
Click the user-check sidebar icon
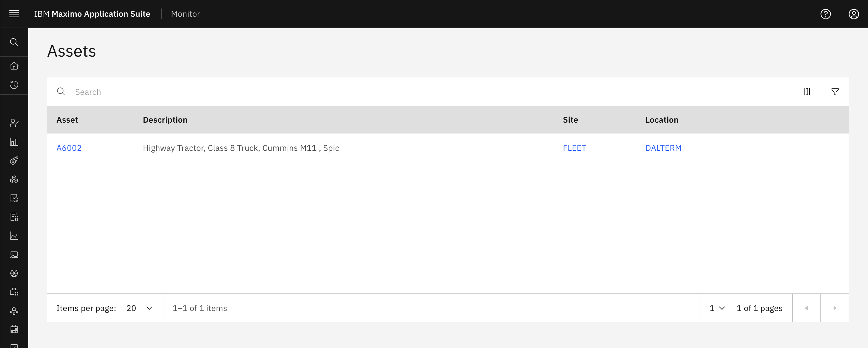tap(14, 123)
